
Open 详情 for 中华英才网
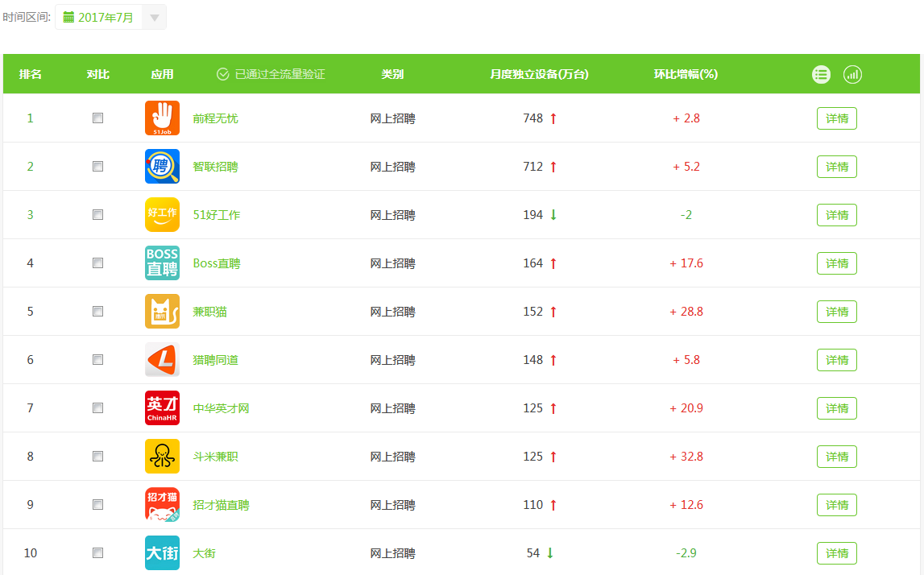(837, 408)
